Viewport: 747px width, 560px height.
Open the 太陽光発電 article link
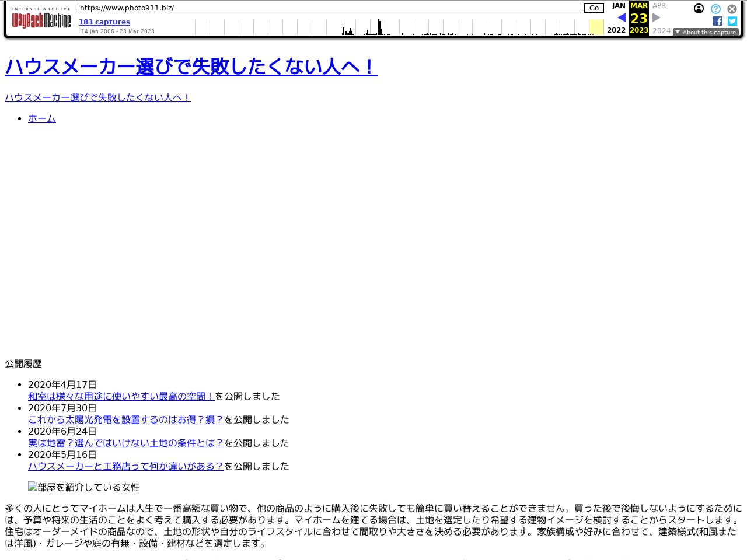pyautogui.click(x=126, y=419)
